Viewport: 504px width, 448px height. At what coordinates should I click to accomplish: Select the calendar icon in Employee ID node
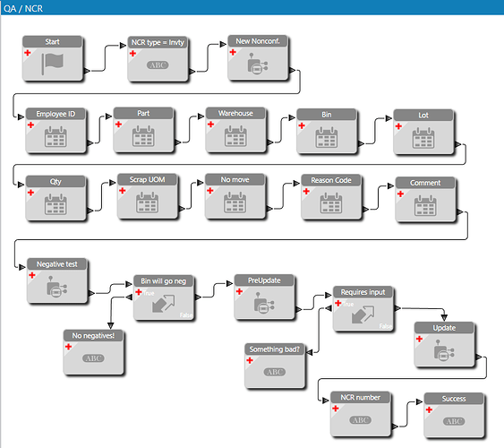(x=56, y=137)
